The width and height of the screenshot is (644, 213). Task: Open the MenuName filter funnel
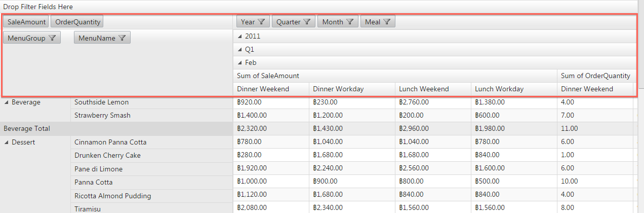[122, 38]
